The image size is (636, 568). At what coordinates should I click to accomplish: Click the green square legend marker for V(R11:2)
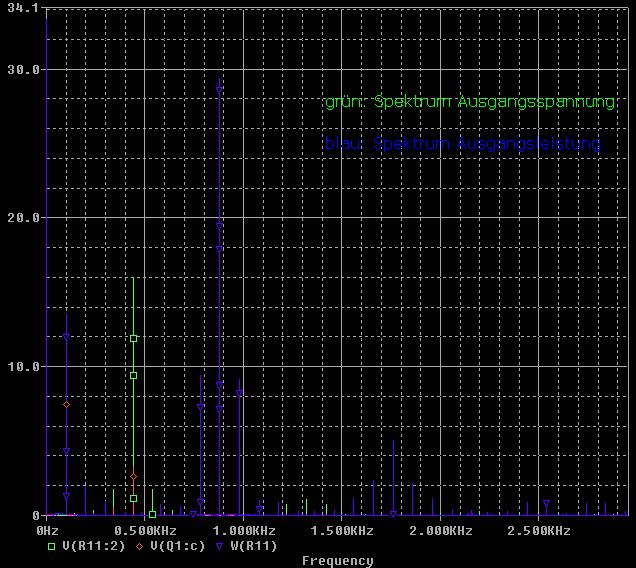tap(52, 546)
